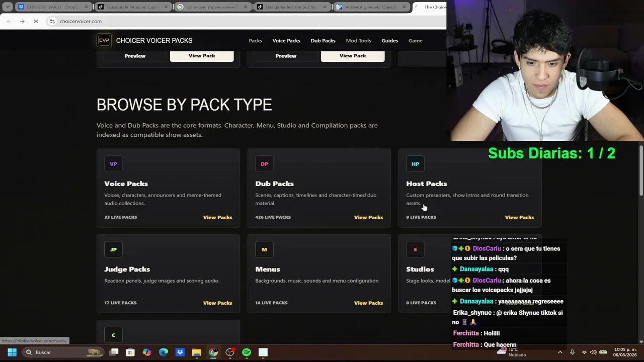The height and width of the screenshot is (362, 644).
Task: Click the View Pack button beside second Preview
Action: coord(353,56)
